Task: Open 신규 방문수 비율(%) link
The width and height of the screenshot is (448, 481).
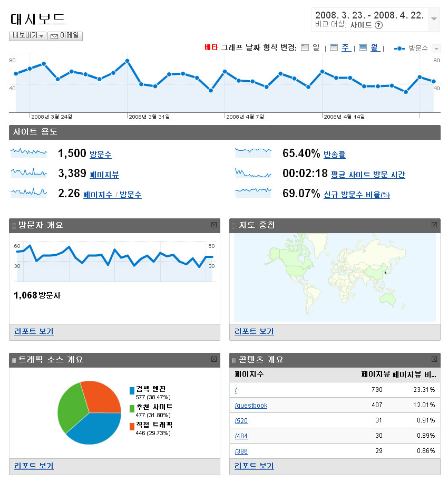Action: coord(357,195)
